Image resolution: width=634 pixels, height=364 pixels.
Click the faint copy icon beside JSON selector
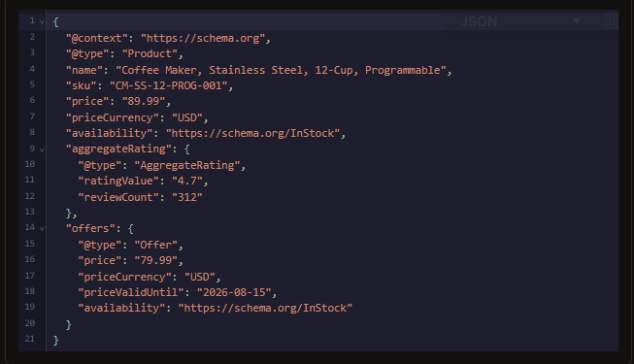pos(611,20)
